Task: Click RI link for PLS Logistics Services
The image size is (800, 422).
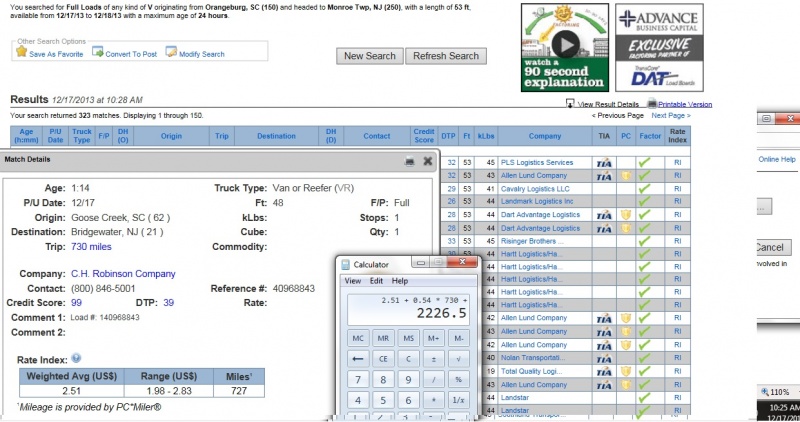Action: [x=678, y=162]
